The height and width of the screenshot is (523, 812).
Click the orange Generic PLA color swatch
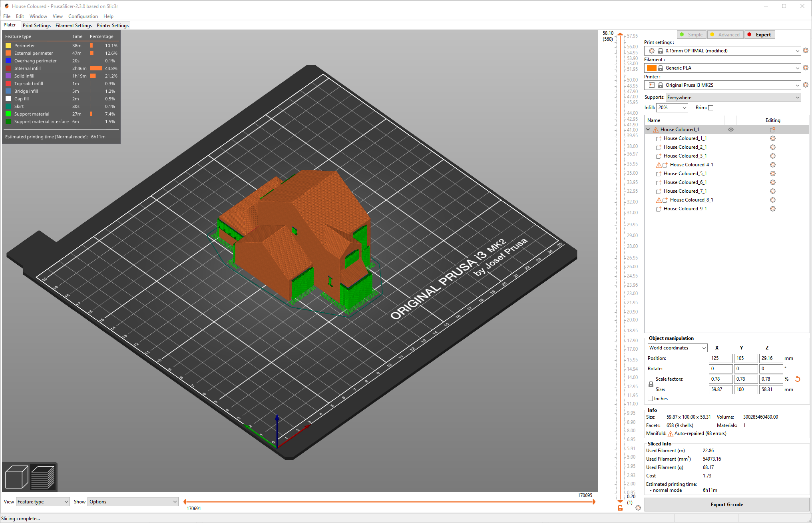click(651, 68)
